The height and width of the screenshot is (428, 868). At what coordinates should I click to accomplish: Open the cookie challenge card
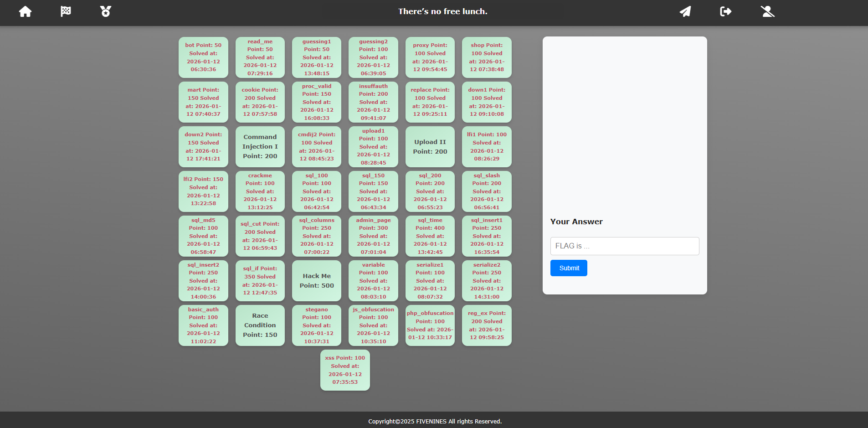(260, 102)
